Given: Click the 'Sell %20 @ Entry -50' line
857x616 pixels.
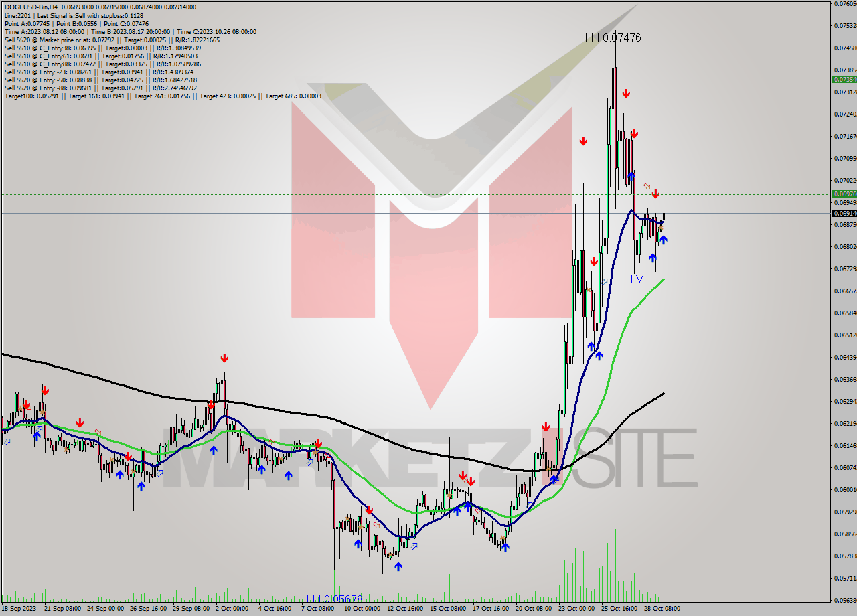Looking at the screenshot, I should point(100,80).
